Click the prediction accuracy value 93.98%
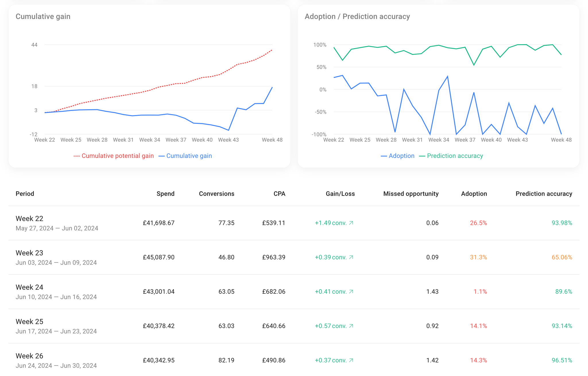Image resolution: width=588 pixels, height=376 pixels. [x=562, y=223]
